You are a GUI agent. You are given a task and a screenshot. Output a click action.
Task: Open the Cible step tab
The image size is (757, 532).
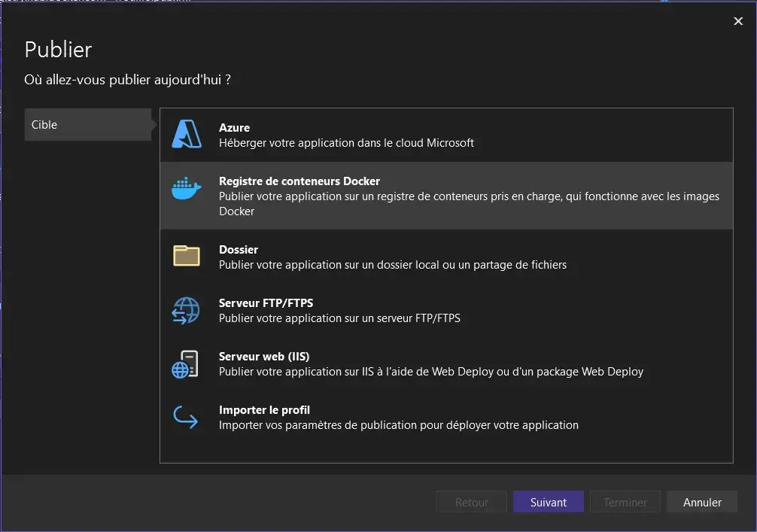tap(88, 125)
